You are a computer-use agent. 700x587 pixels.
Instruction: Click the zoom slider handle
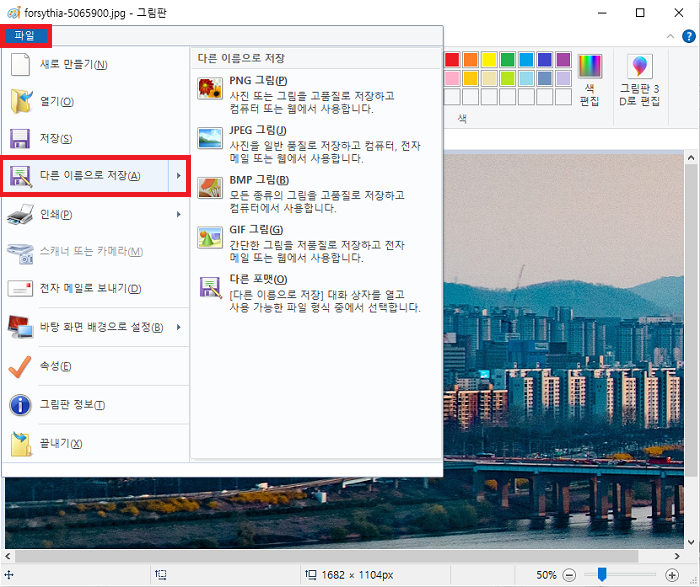[602, 575]
